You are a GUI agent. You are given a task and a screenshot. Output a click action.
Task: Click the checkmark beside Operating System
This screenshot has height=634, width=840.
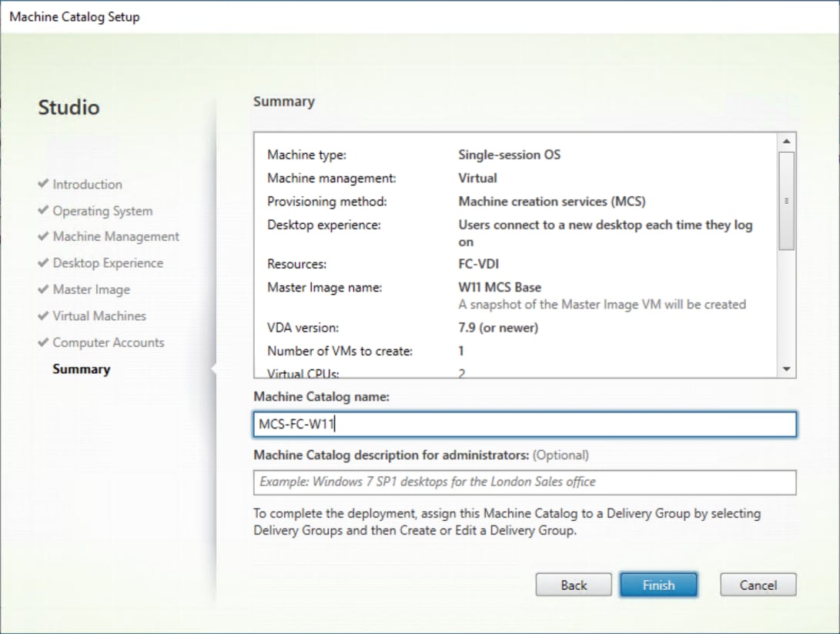43,210
